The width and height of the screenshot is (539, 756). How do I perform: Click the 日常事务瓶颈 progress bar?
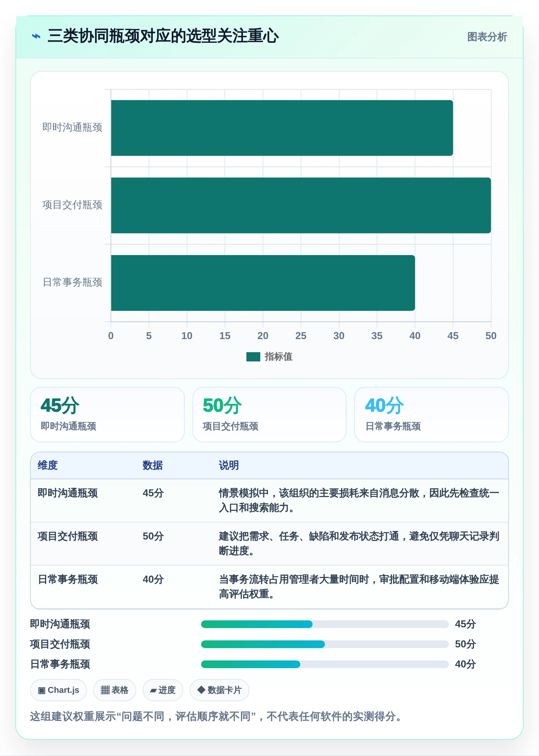[x=325, y=664]
